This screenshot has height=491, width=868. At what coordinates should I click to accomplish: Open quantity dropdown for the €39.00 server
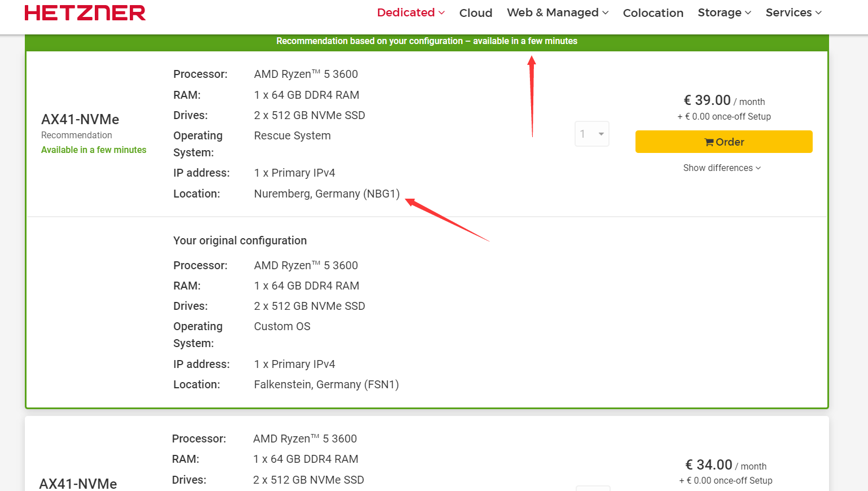pyautogui.click(x=592, y=134)
